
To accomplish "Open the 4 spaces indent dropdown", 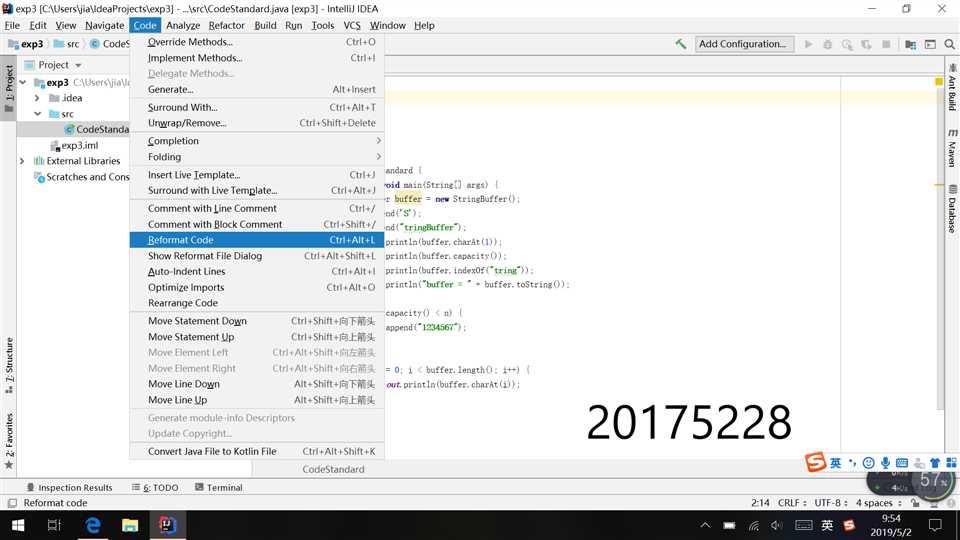I will (879, 503).
